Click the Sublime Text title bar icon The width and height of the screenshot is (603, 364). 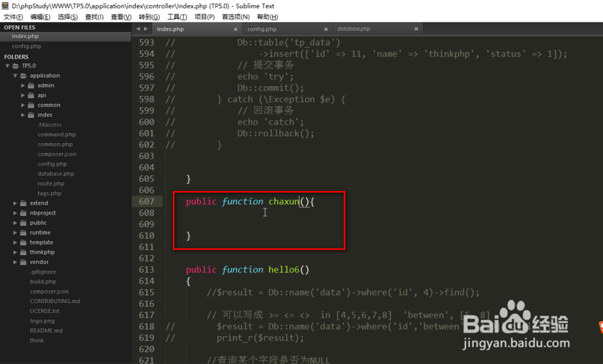point(5,6)
